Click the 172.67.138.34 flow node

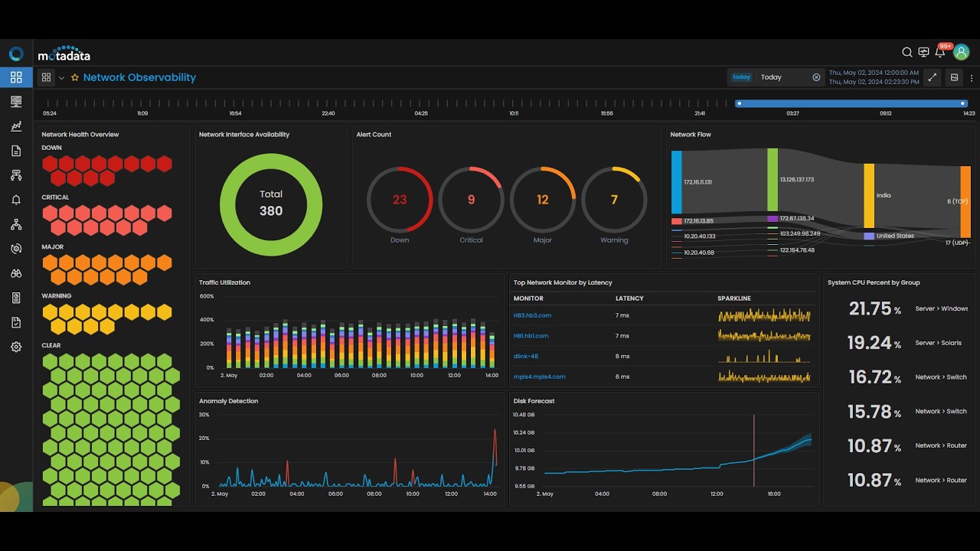(773, 219)
